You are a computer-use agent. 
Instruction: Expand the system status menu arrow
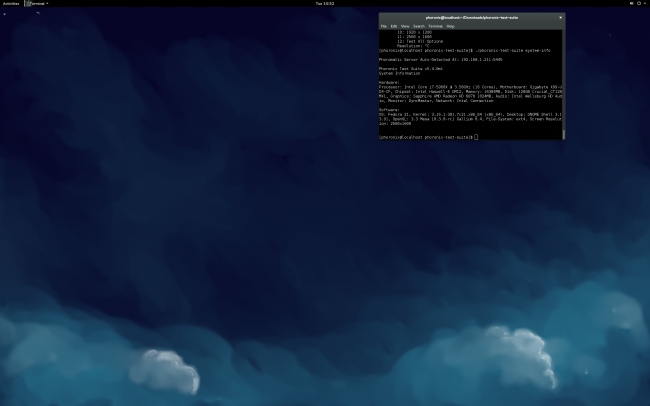(645, 4)
